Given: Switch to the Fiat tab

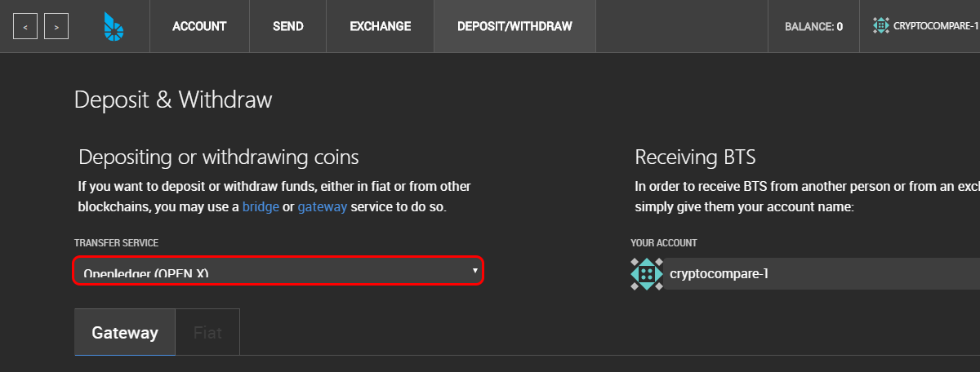Looking at the screenshot, I should click(207, 332).
